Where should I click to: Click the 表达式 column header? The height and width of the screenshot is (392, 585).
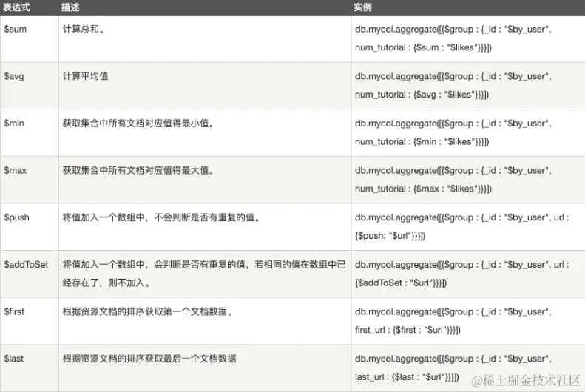(x=16, y=7)
